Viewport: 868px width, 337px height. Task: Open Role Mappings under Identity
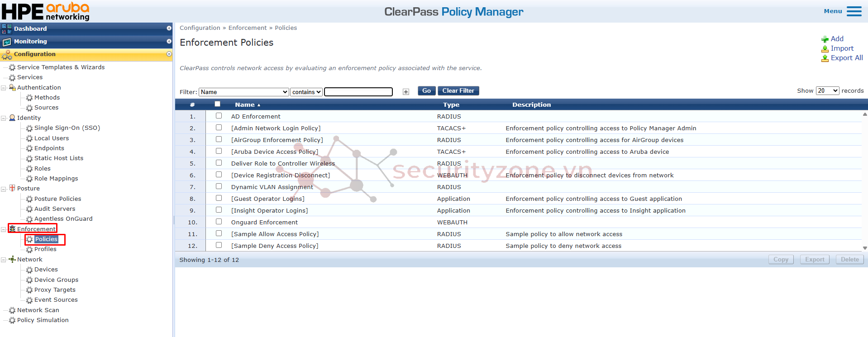[56, 179]
